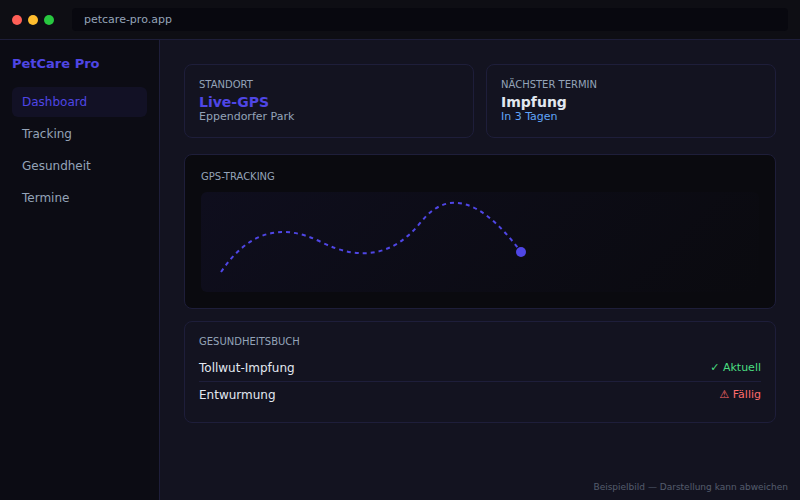
Task: Click the GPS-Tracking panel heading
Action: (x=237, y=177)
